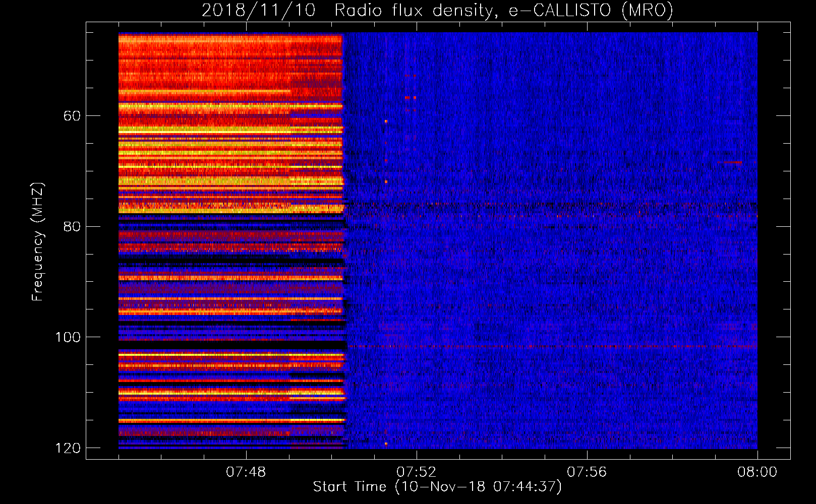Image resolution: width=816 pixels, height=504 pixels.
Task: Select the 07:52 time tick label
Action: coord(417,472)
